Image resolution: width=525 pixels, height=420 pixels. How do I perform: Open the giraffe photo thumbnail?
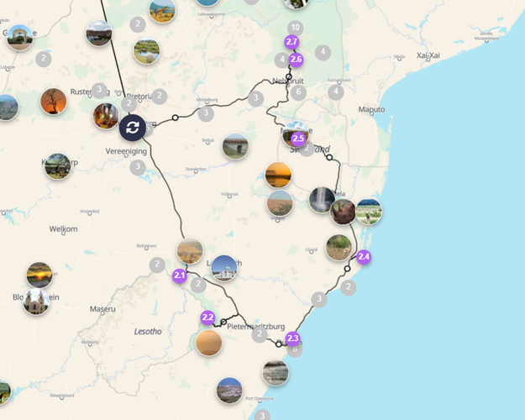[x=162, y=10]
